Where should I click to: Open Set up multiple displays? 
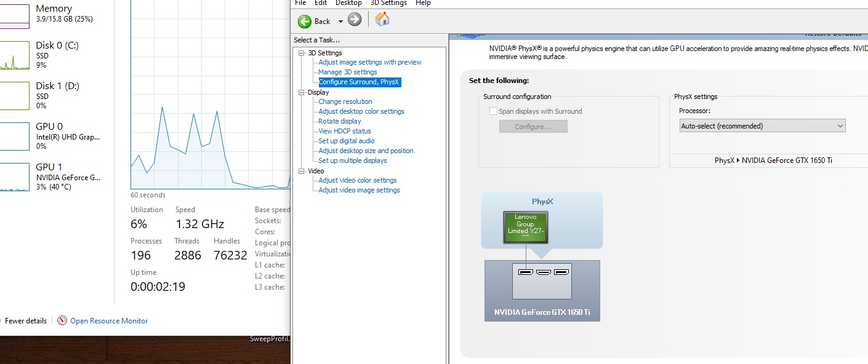[x=353, y=160]
